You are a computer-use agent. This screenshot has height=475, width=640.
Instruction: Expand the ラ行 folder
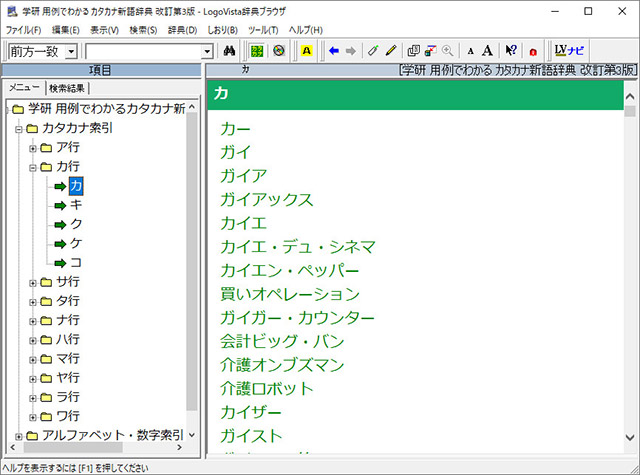coord(33,398)
